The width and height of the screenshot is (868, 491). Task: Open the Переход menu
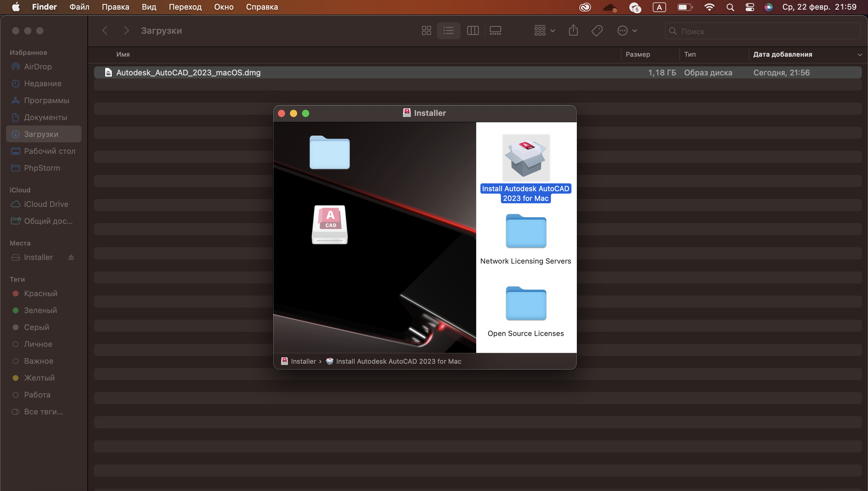point(185,7)
